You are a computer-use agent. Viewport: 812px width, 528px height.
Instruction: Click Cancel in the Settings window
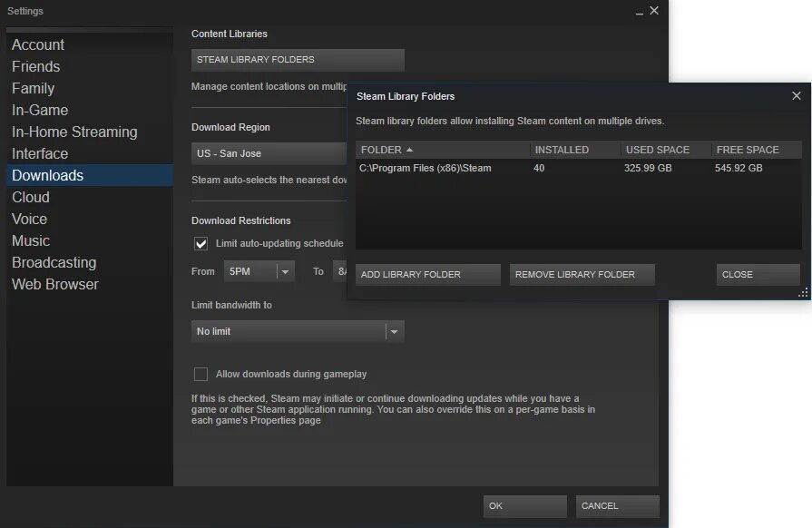(x=617, y=506)
